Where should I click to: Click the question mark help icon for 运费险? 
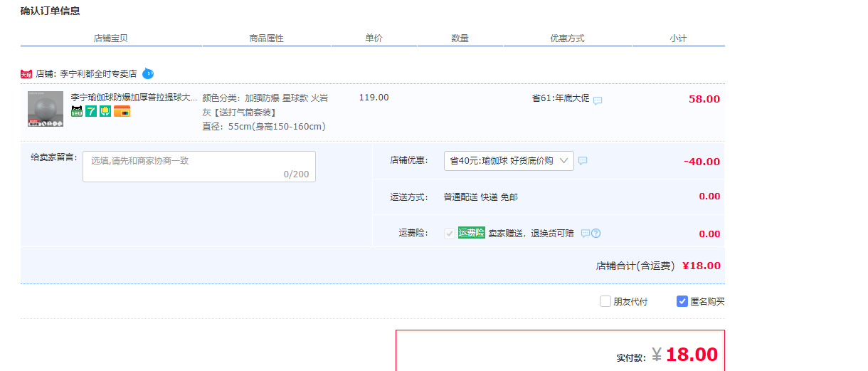click(596, 234)
